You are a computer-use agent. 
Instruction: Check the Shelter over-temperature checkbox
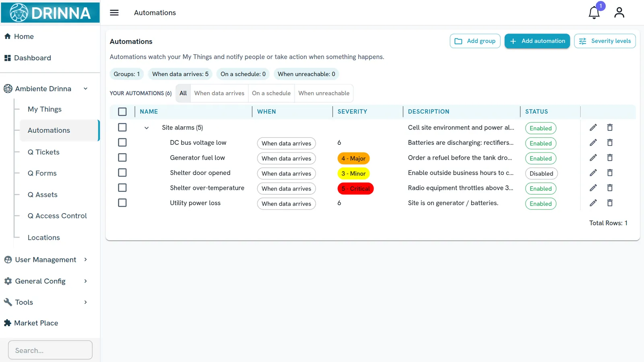tap(122, 188)
